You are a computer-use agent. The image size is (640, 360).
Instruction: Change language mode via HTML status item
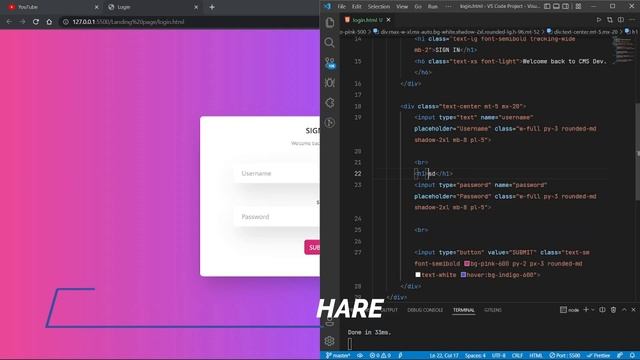pos(536,356)
